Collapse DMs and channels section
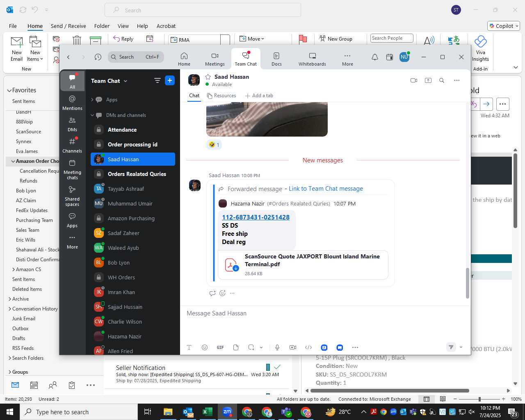525x420 pixels. [92, 115]
